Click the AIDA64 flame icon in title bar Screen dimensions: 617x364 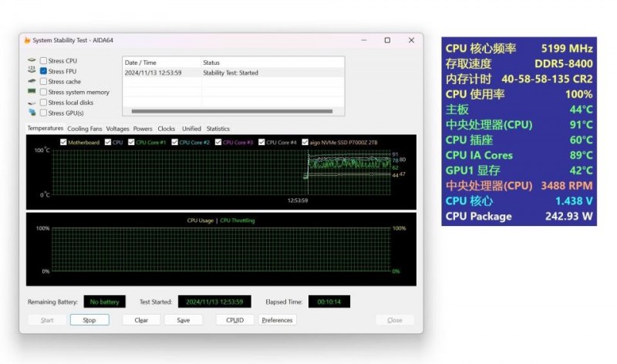click(28, 40)
